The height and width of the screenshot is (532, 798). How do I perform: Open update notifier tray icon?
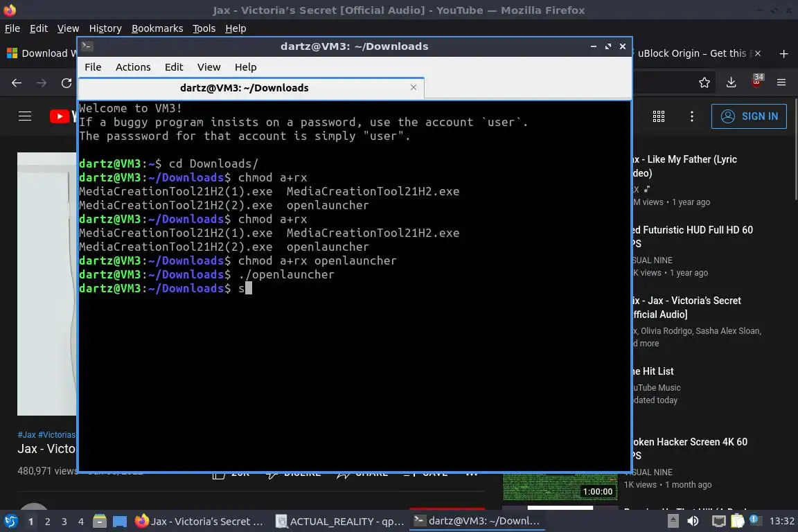754,520
